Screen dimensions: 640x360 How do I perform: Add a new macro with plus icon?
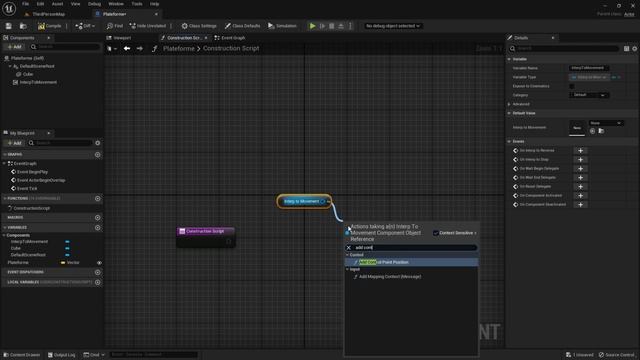click(98, 218)
